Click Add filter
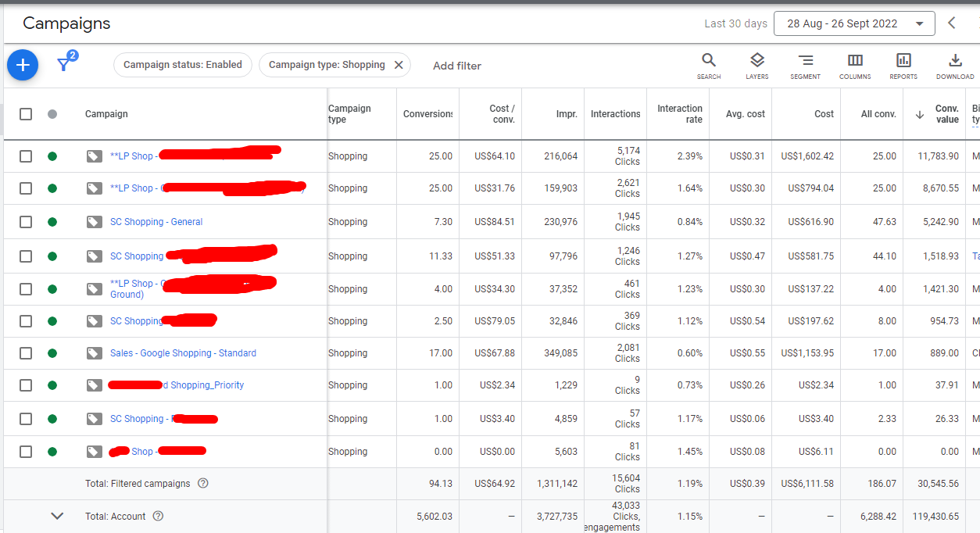 (457, 66)
